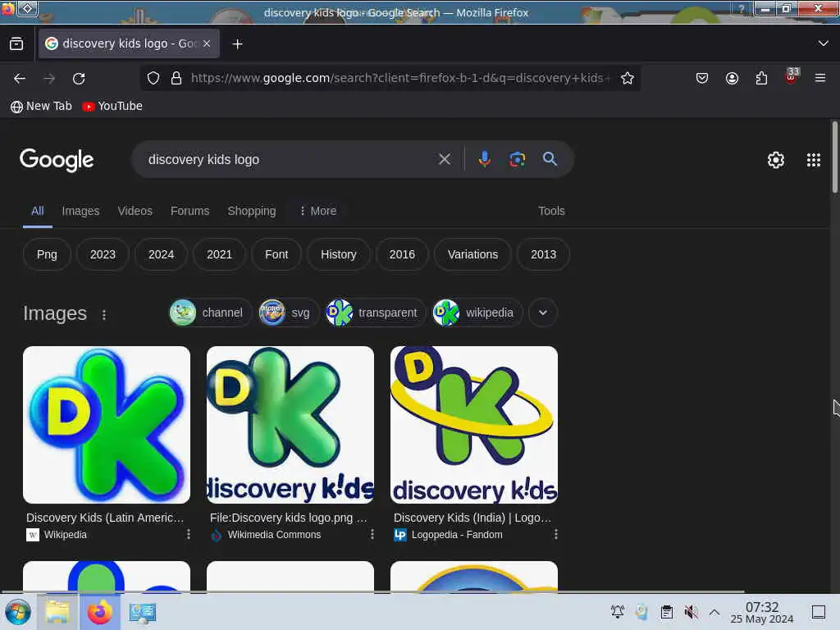The width and height of the screenshot is (840, 630).
Task: Clear the search query with X
Action: (444, 159)
